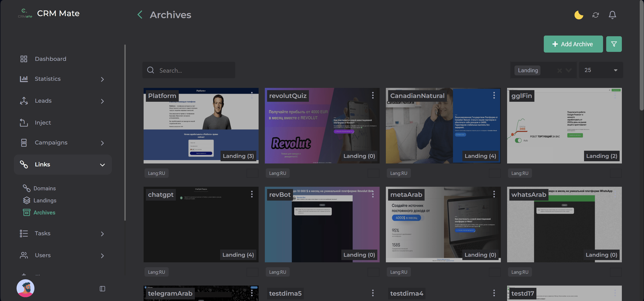Expand the Landing type dropdown
This screenshot has width=644, height=301.
click(x=568, y=70)
